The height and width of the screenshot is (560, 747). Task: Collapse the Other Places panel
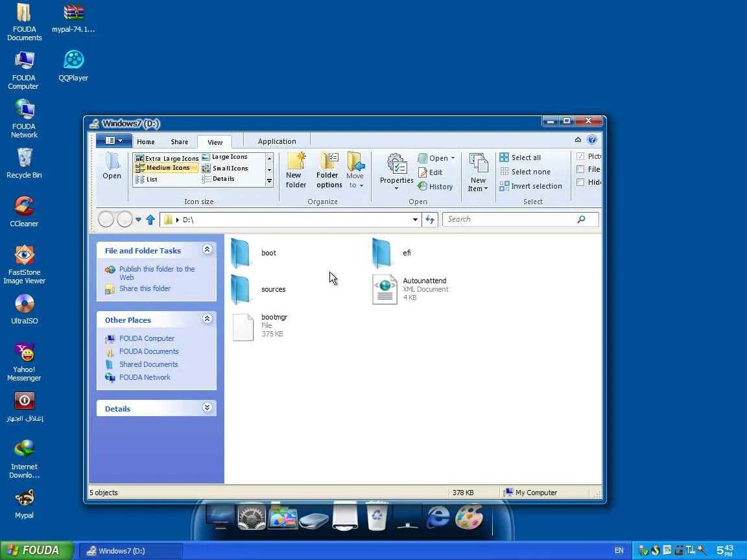[207, 319]
